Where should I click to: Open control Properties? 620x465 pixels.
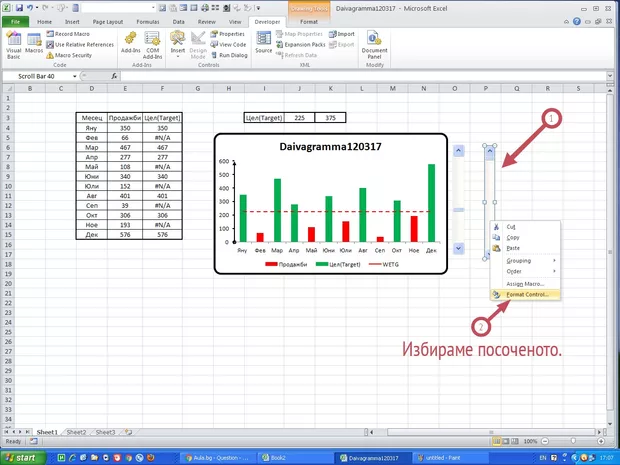coord(228,34)
